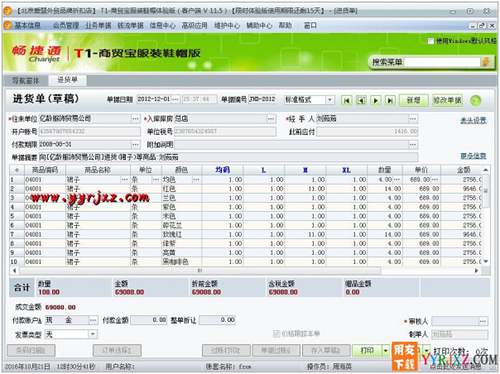
Task: Toggle the 使用Windows默认风格 checkbox
Action: (431, 41)
